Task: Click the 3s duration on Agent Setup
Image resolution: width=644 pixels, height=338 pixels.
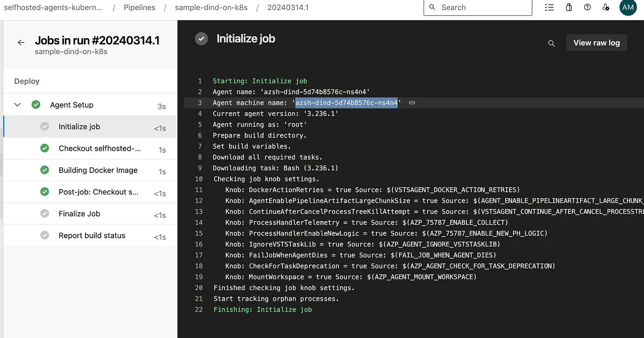Action: [x=161, y=106]
